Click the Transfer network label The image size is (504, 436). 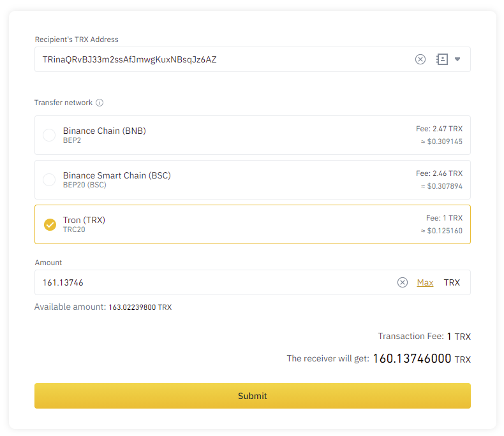point(63,103)
